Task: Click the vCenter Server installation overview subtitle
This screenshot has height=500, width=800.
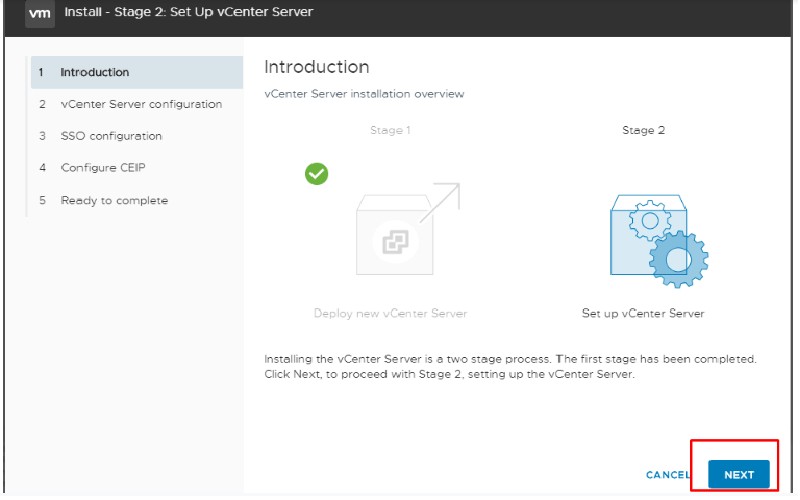Action: 364,94
